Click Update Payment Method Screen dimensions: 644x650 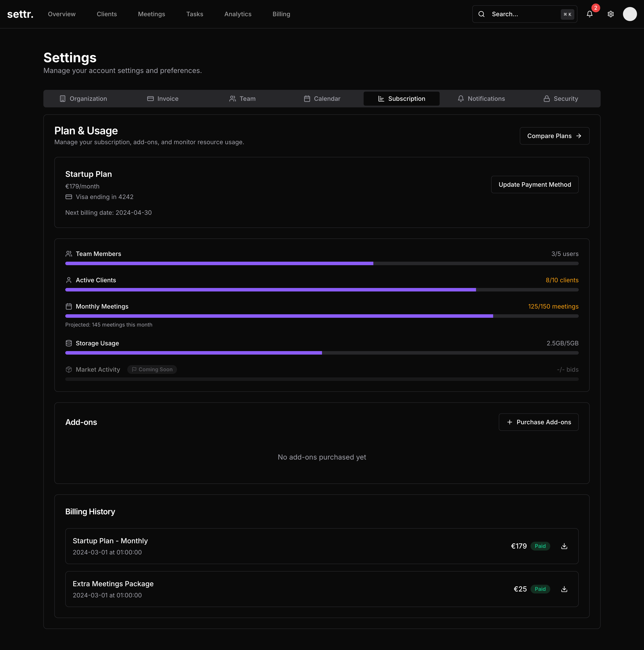[534, 184]
